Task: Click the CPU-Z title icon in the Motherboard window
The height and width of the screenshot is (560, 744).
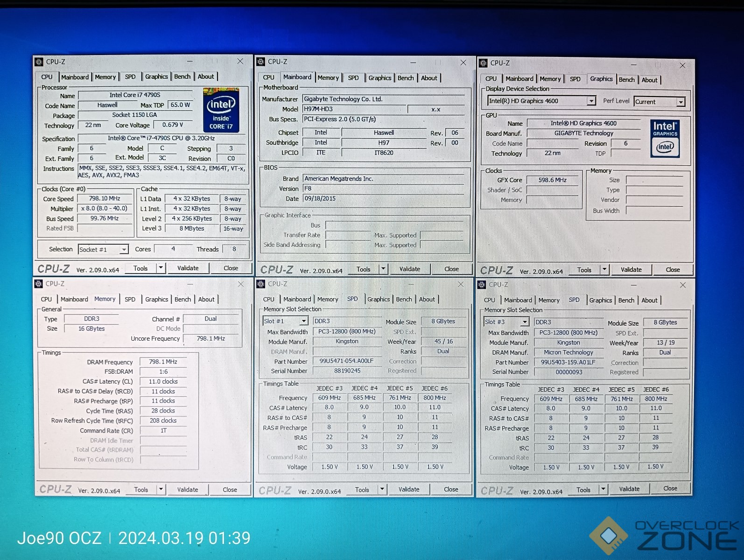Action: (261, 62)
